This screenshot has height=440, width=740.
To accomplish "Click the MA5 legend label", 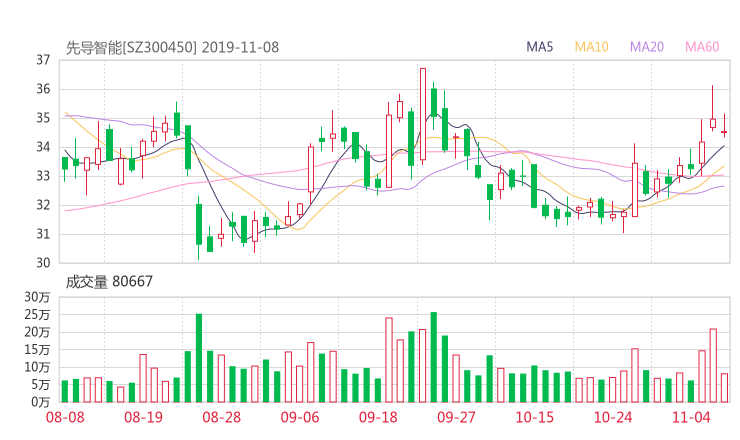I will pyautogui.click(x=539, y=47).
